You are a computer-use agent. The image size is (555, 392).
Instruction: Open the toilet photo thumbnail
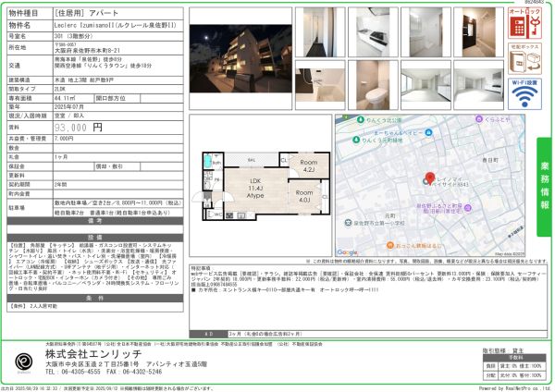tap(373, 85)
